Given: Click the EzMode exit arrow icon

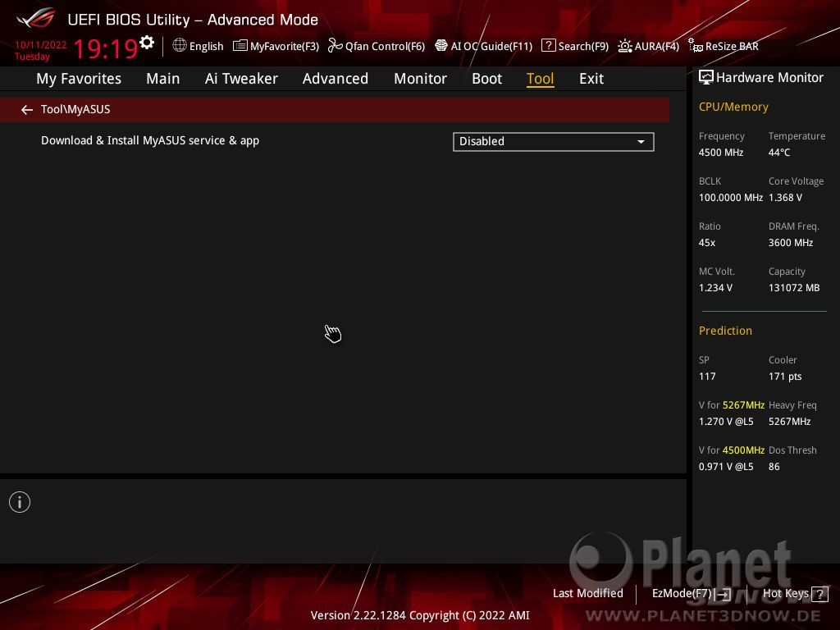Looking at the screenshot, I should tap(723, 594).
